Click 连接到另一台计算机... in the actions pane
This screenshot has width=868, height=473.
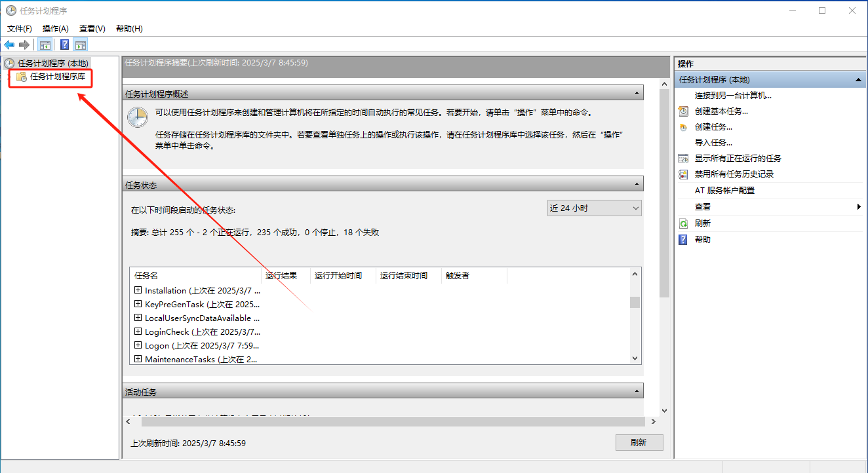(x=733, y=95)
